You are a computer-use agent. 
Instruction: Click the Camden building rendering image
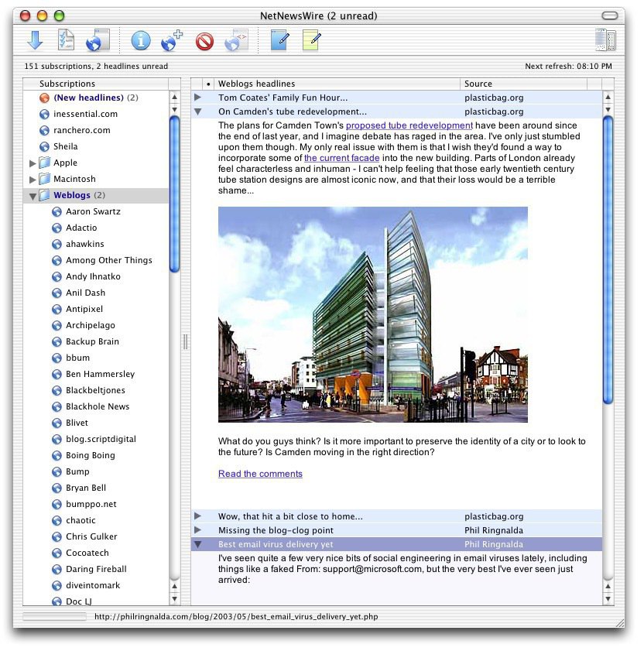[x=373, y=314]
